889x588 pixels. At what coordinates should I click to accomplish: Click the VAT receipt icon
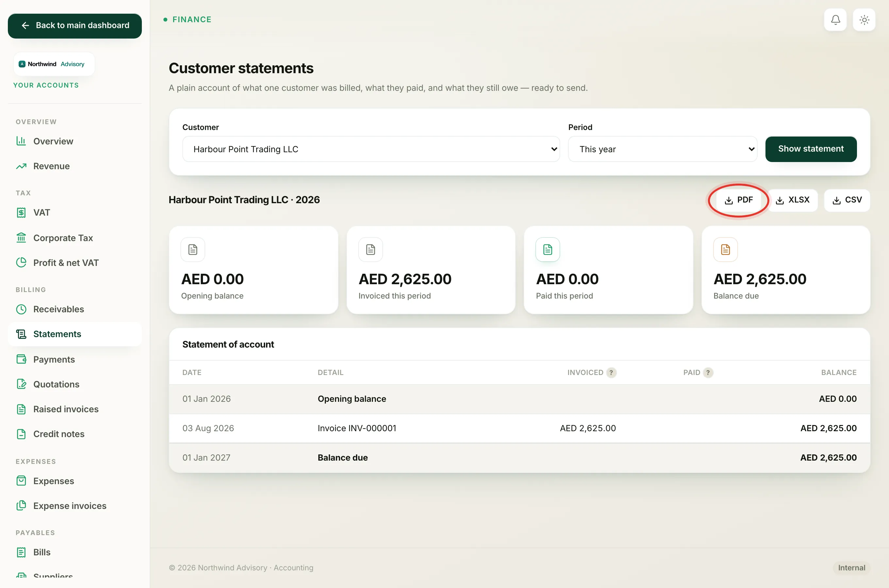point(21,212)
